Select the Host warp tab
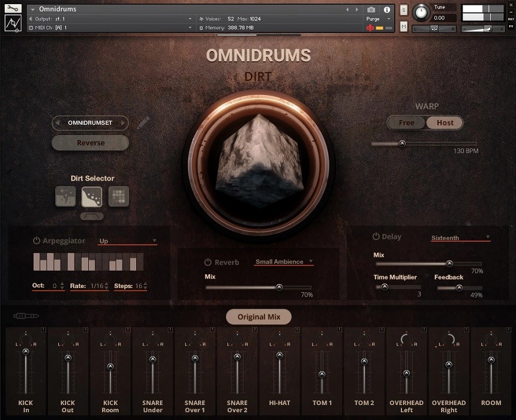The image size is (516, 420). (444, 122)
